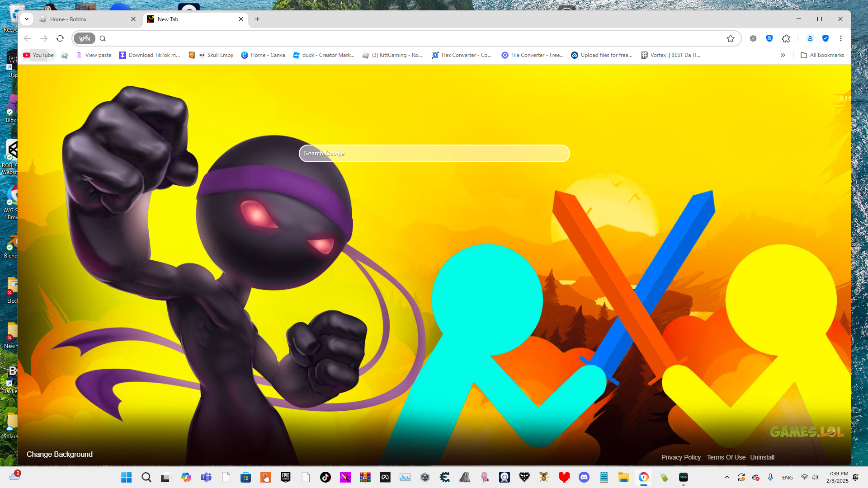Toggle the VPN pill in the address bar

tap(85, 38)
